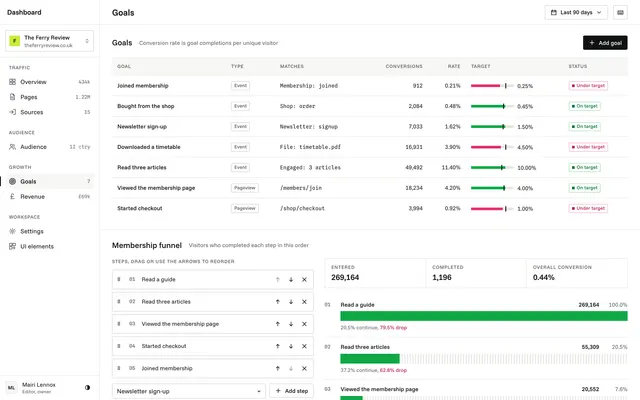The height and width of the screenshot is (400, 640).
Task: Remove 'Joined membership' funnel step
Action: tap(304, 368)
